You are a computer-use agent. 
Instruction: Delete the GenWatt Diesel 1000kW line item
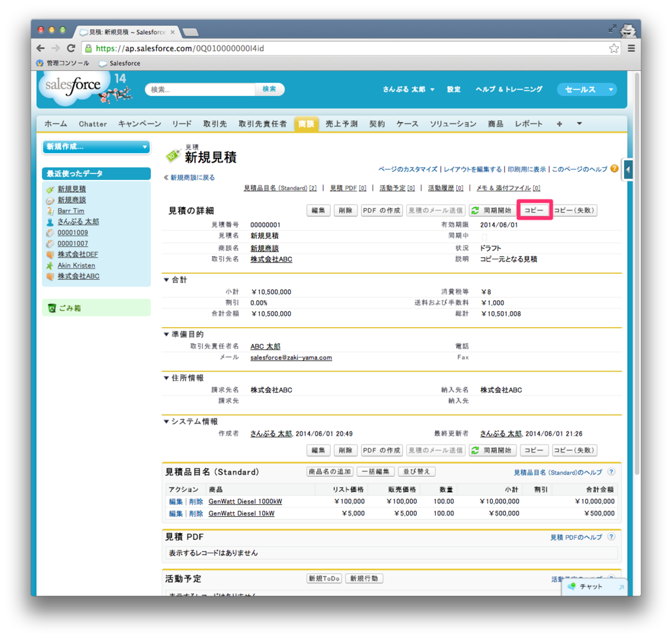point(196,501)
